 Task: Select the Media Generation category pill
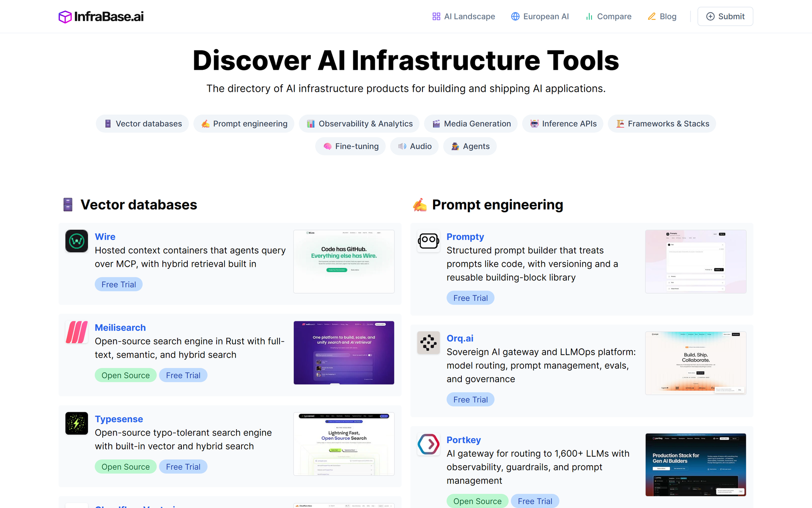point(471,124)
